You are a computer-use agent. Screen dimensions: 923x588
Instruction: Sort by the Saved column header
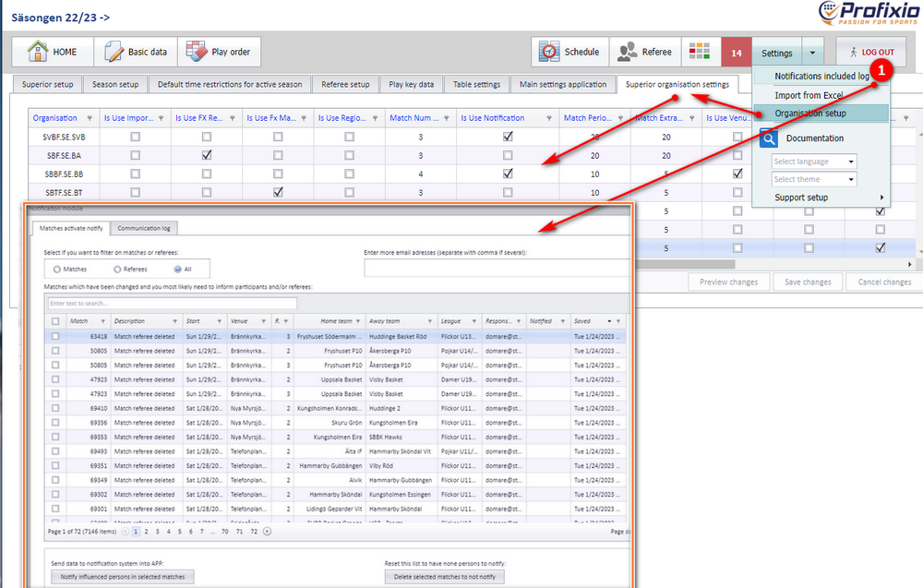coord(582,321)
